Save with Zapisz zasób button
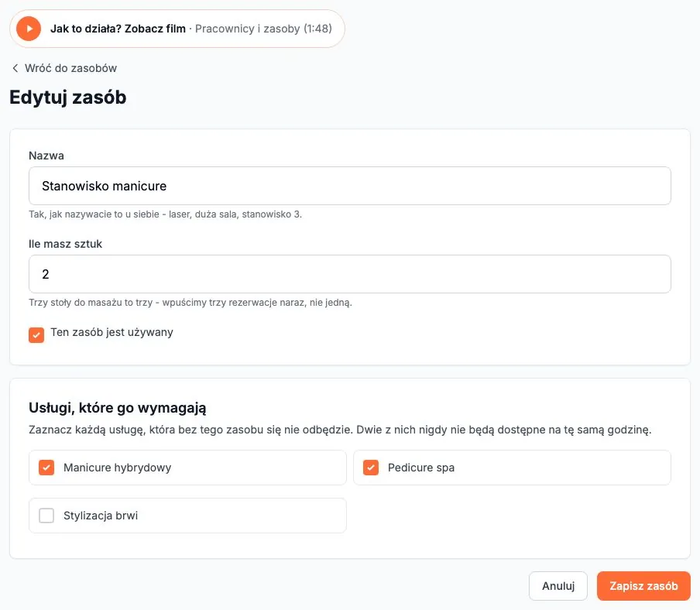 coord(643,586)
